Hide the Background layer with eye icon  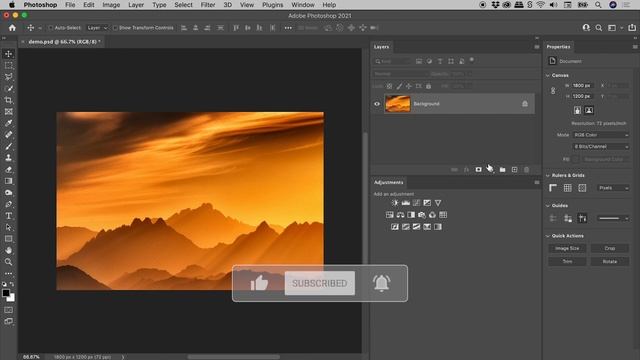coord(377,104)
